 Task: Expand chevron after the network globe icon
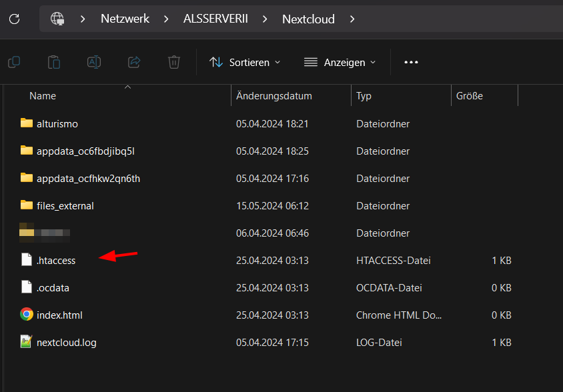click(x=83, y=19)
